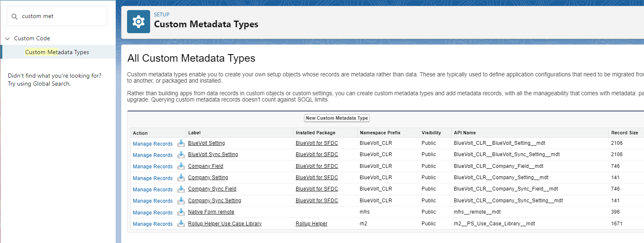Click the download icon beside Company Setting
The height and width of the screenshot is (243, 644).
coord(181,178)
